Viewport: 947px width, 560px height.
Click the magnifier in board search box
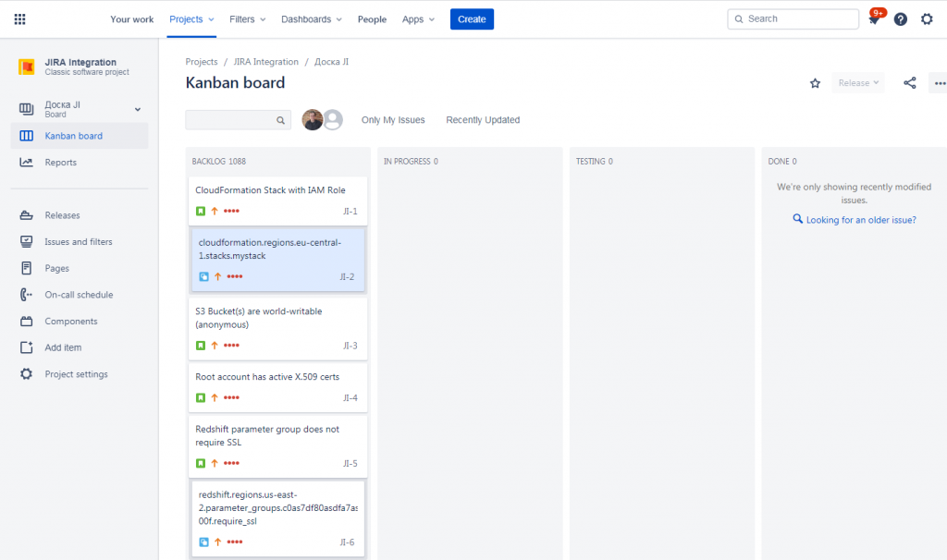pos(281,120)
